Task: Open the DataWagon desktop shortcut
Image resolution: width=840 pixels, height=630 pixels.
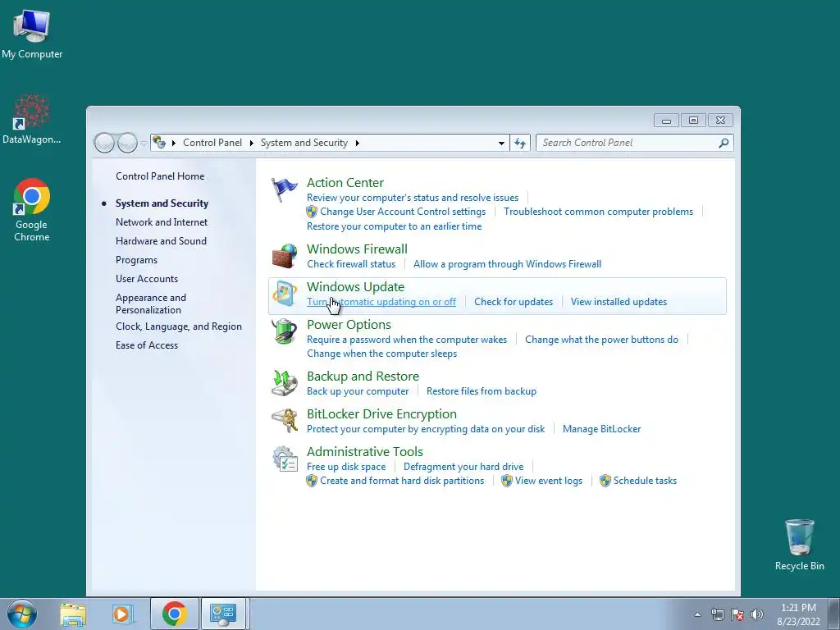Action: [x=32, y=119]
